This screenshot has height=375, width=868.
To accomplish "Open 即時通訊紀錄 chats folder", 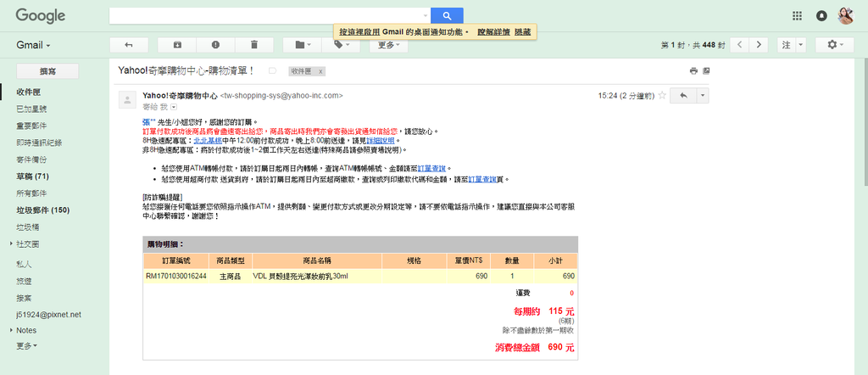I will point(39,143).
